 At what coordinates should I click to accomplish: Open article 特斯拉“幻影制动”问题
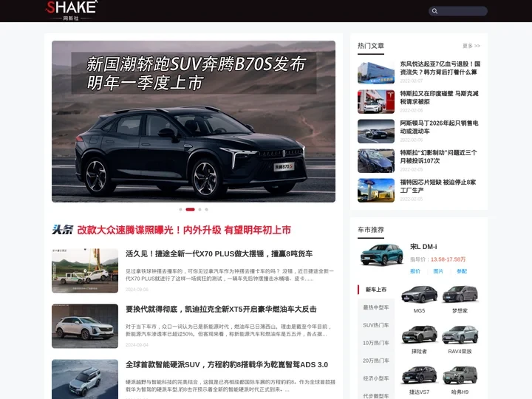pyautogui.click(x=438, y=157)
